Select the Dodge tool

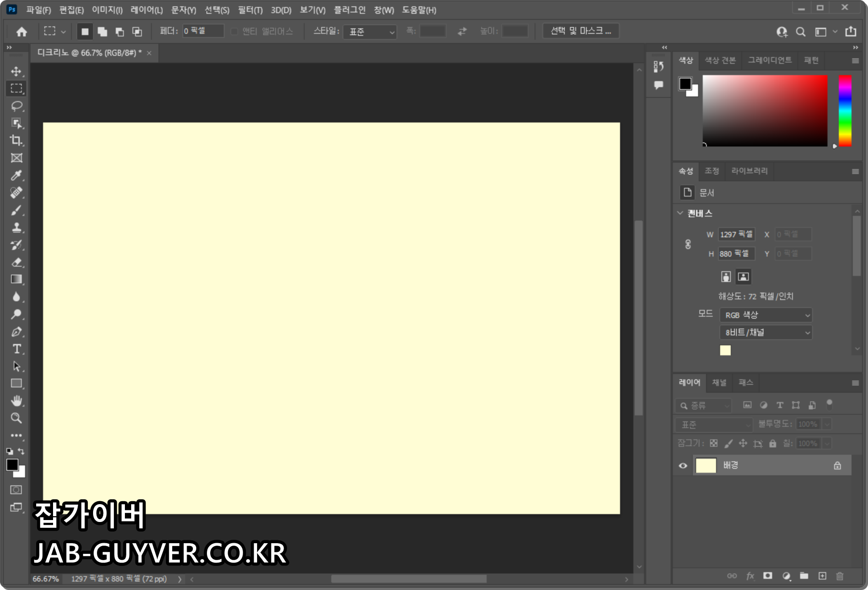(x=16, y=314)
